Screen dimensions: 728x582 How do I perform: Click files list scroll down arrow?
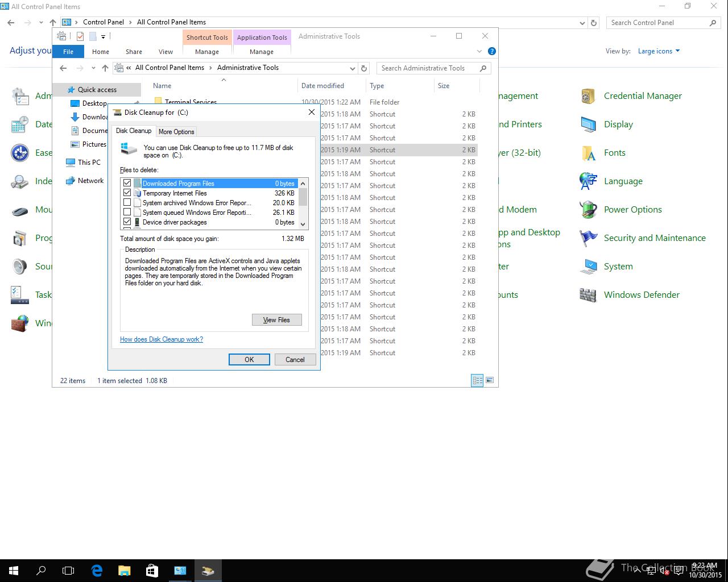(x=303, y=224)
